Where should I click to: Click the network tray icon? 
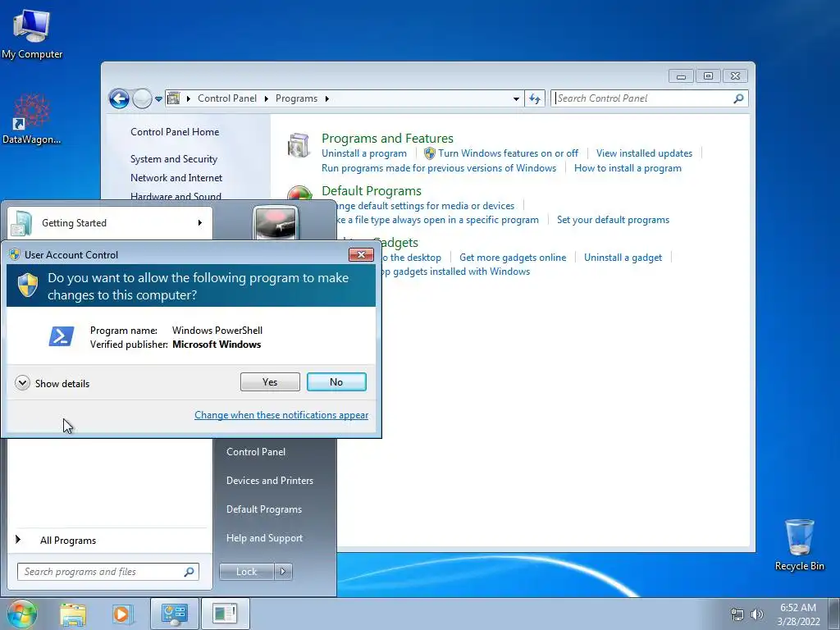737,614
